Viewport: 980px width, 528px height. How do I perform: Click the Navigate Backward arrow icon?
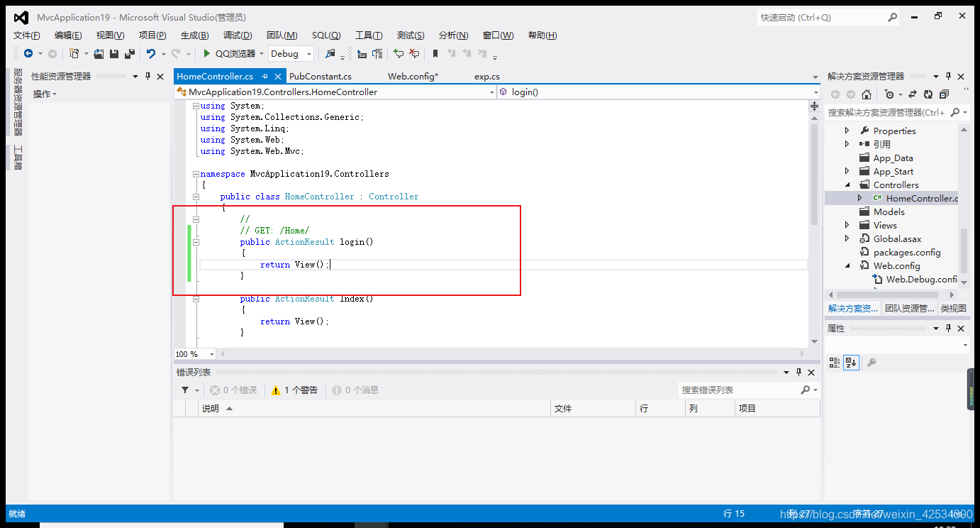coord(28,53)
